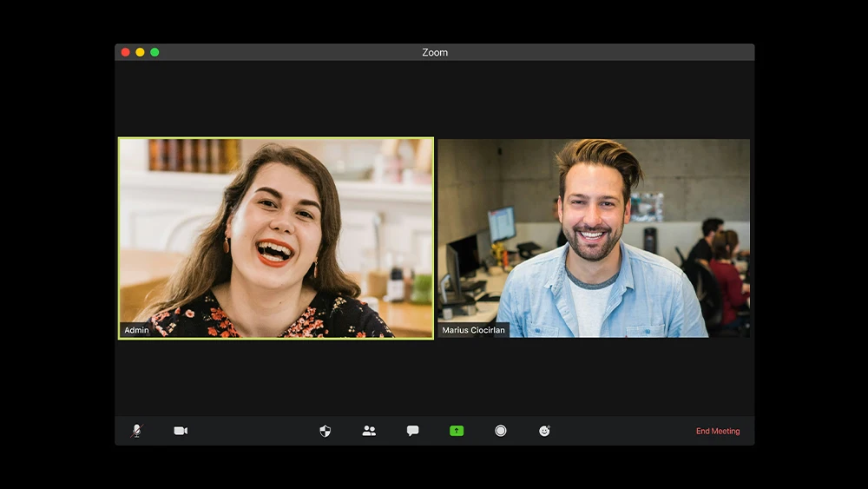
Task: Click the Admin name label
Action: (x=136, y=330)
